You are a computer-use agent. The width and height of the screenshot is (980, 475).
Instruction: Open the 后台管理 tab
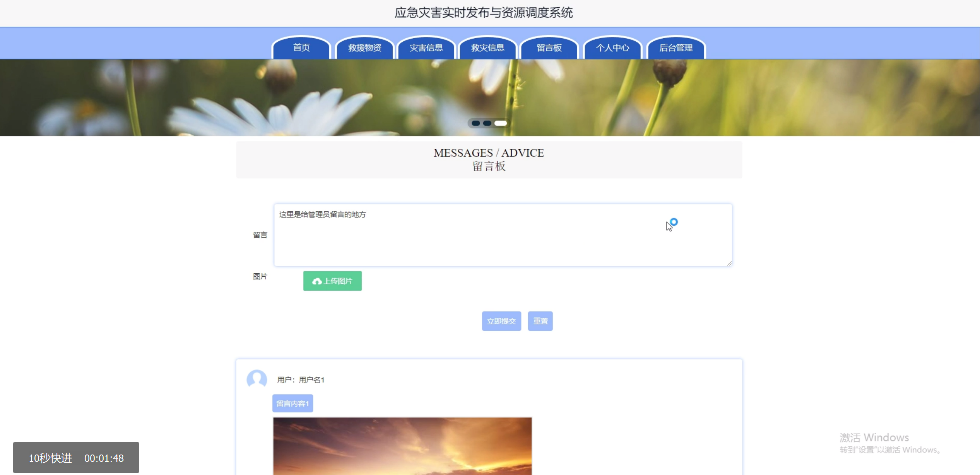tap(676, 48)
